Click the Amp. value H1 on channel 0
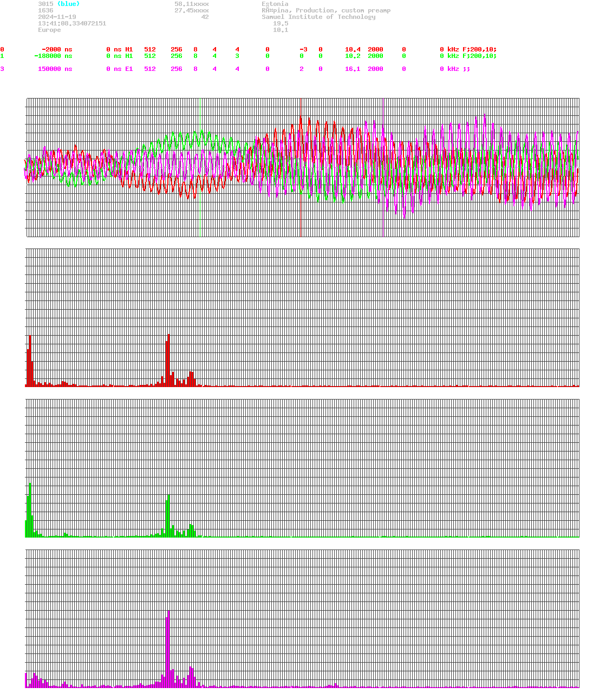593x700 pixels. pos(129,49)
